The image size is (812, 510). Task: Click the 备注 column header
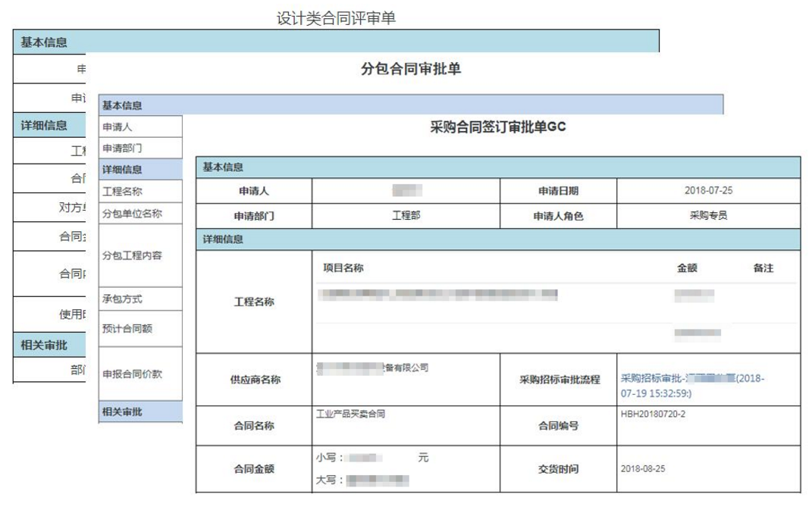(763, 268)
